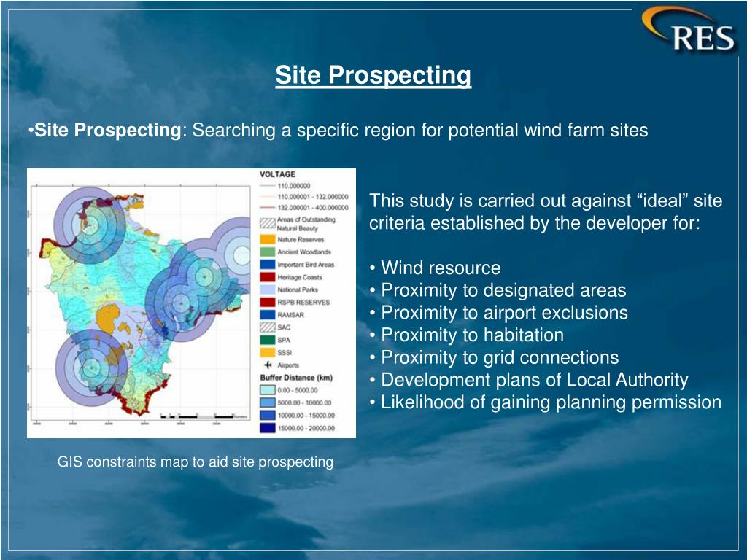Screen dimensions: 747x560
Task: Click the map scale bar
Action: (204, 416)
